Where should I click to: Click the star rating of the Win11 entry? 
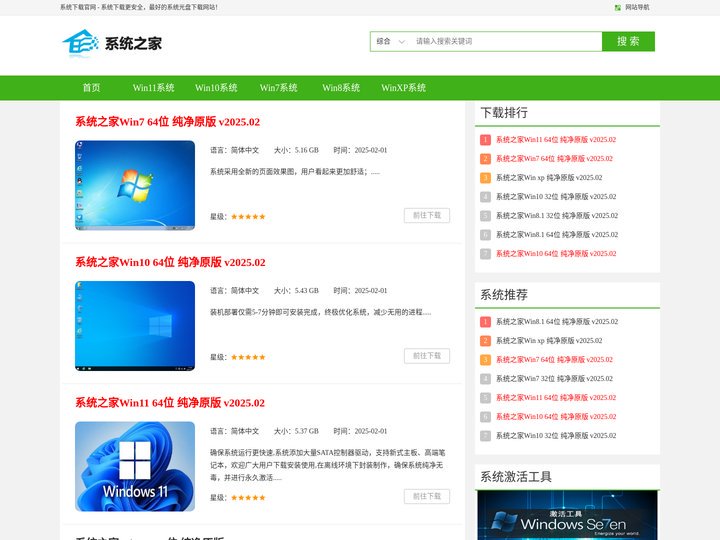click(x=248, y=498)
